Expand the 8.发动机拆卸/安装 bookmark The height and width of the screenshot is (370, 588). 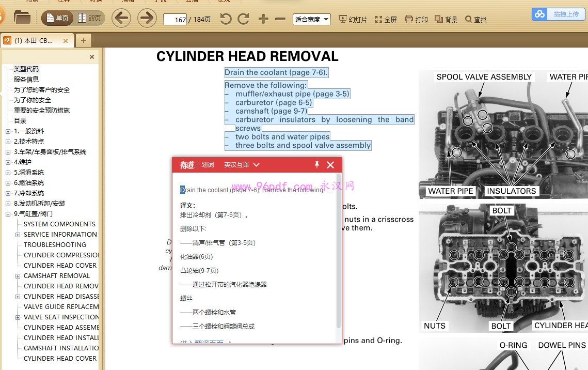click(8, 204)
